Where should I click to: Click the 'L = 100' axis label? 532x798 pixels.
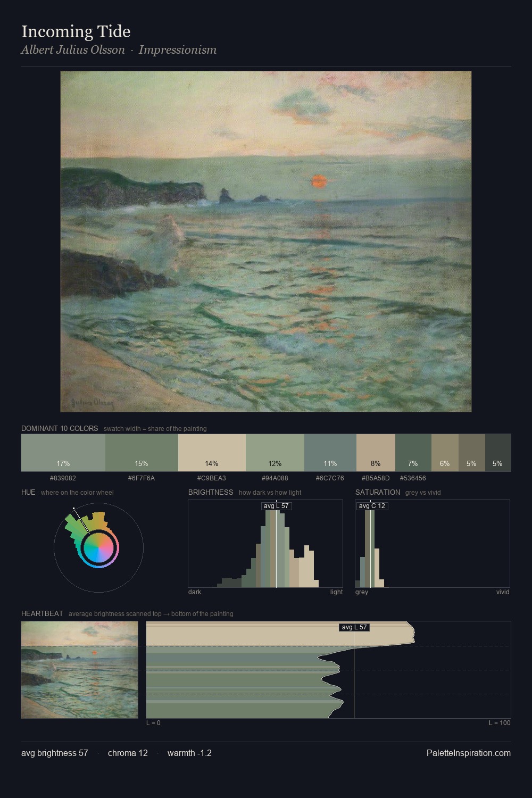point(500,723)
